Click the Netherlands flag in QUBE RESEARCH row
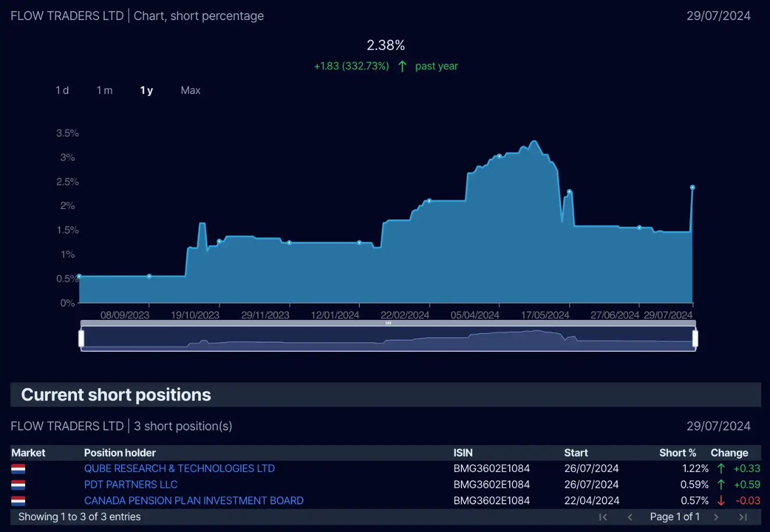 [x=18, y=469]
